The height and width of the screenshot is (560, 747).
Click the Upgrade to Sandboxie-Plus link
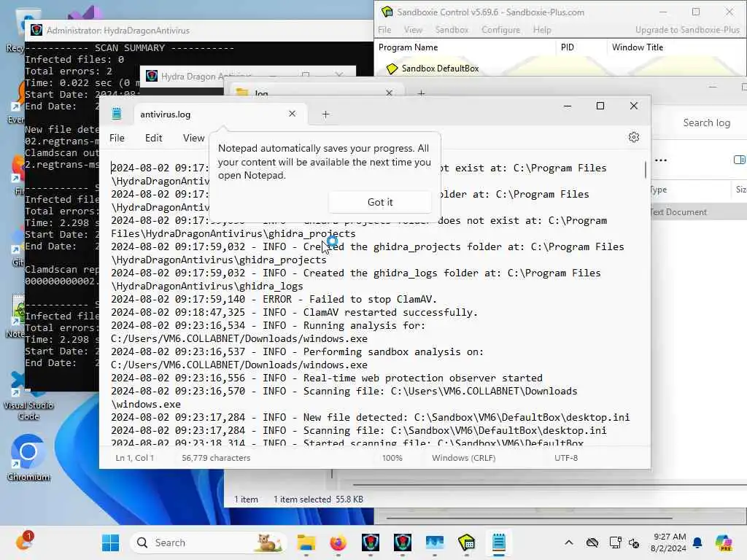tap(687, 29)
